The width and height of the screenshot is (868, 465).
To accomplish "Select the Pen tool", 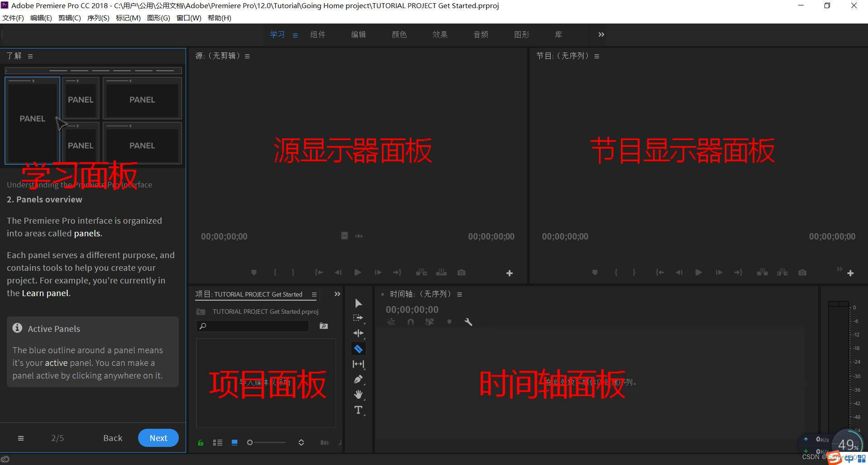I will click(358, 379).
